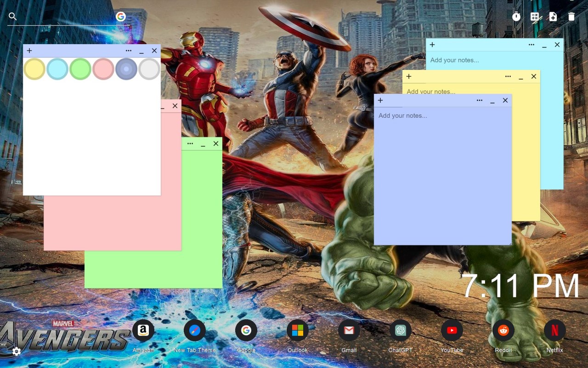Pick the blue-purple color swatch
The width and height of the screenshot is (588, 368).
click(x=126, y=69)
